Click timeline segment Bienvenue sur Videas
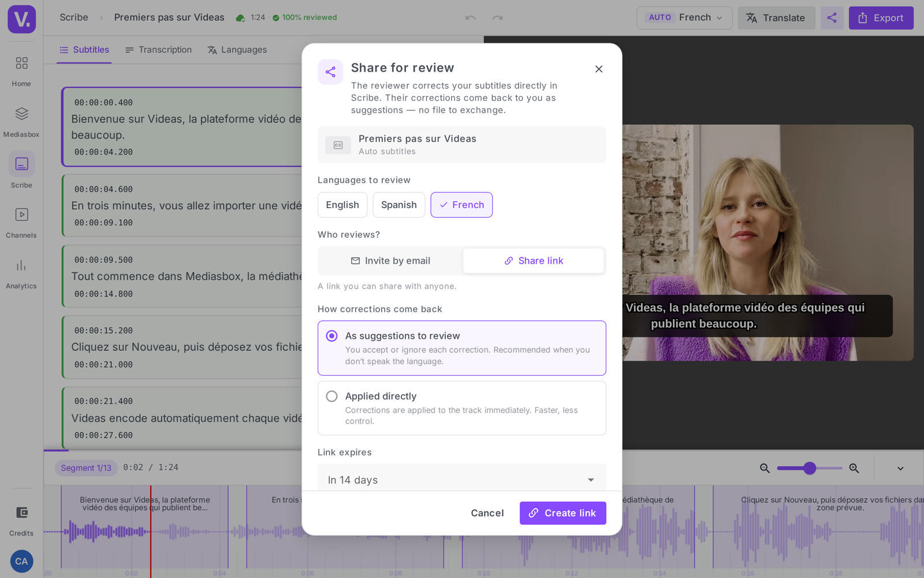Viewport: 924px width, 578px height. coord(144,526)
